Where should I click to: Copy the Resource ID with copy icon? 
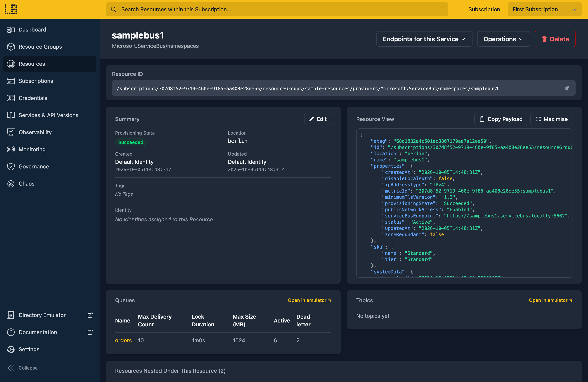pyautogui.click(x=567, y=88)
